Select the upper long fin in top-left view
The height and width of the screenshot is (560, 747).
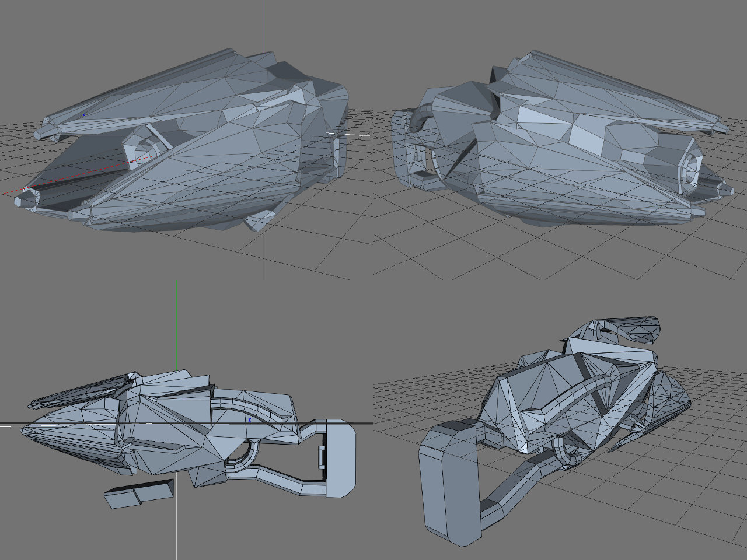point(146,87)
